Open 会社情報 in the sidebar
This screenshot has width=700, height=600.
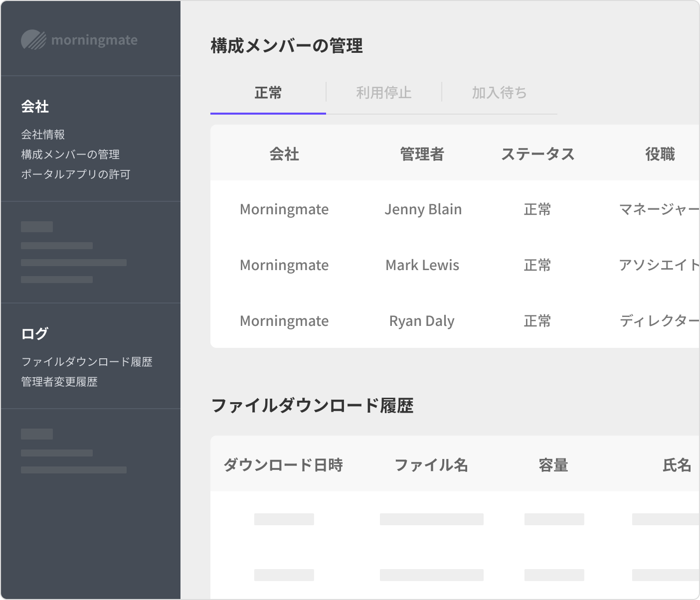click(43, 135)
